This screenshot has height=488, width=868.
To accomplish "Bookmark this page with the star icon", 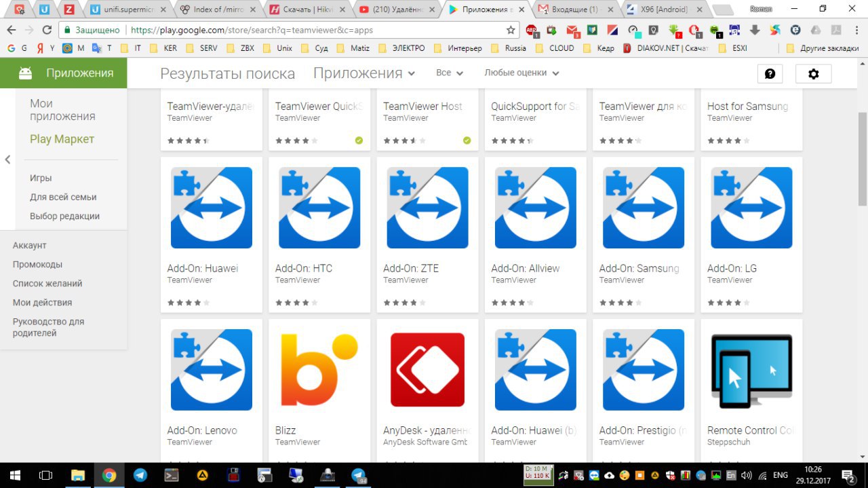I will tap(511, 30).
